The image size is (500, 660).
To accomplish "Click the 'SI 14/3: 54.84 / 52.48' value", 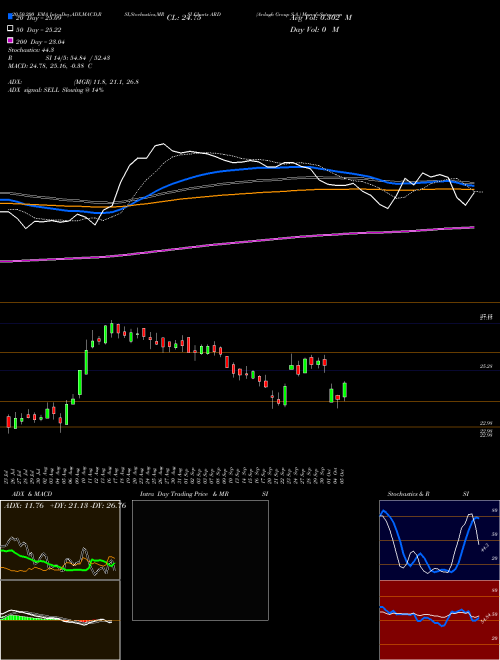I will [78, 58].
